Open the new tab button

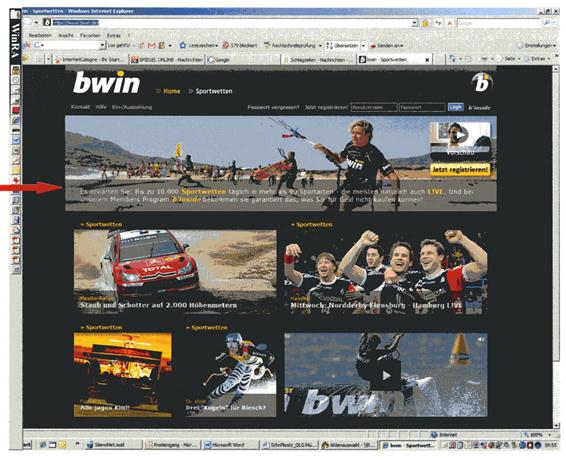(x=439, y=59)
